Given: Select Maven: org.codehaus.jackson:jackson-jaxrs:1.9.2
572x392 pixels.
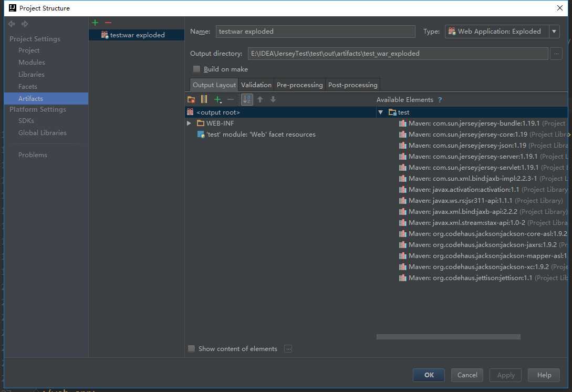Looking at the screenshot, I should click(x=483, y=244).
